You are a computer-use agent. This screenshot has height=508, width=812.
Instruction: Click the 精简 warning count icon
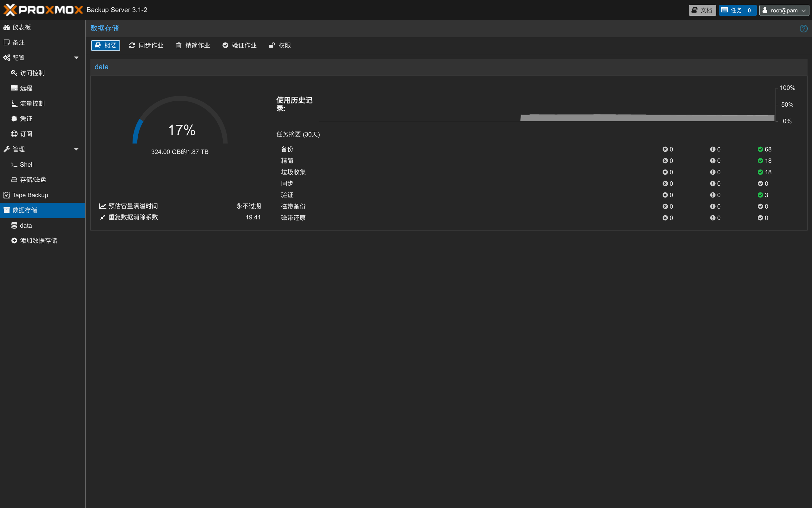pos(712,161)
